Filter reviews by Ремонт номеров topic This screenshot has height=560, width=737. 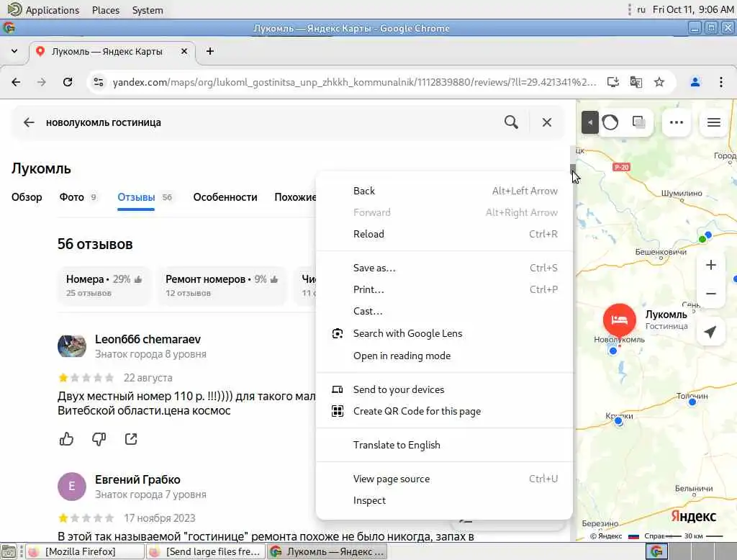pyautogui.click(x=222, y=286)
